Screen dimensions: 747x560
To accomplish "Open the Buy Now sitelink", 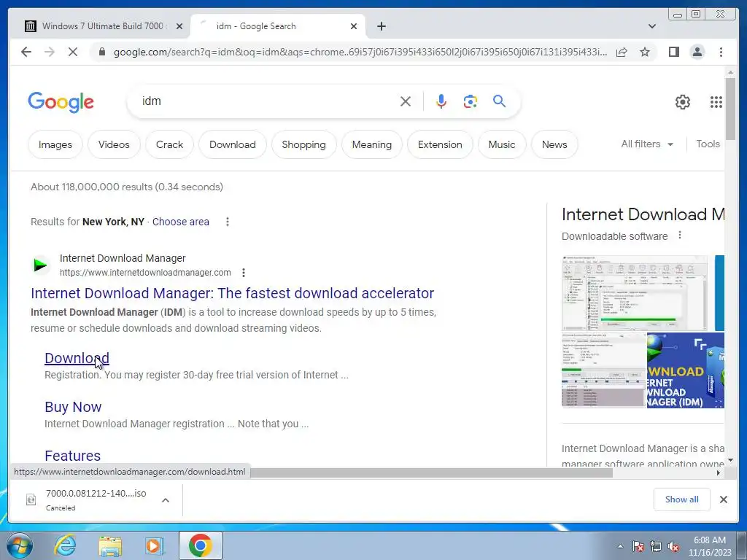I will click(73, 407).
